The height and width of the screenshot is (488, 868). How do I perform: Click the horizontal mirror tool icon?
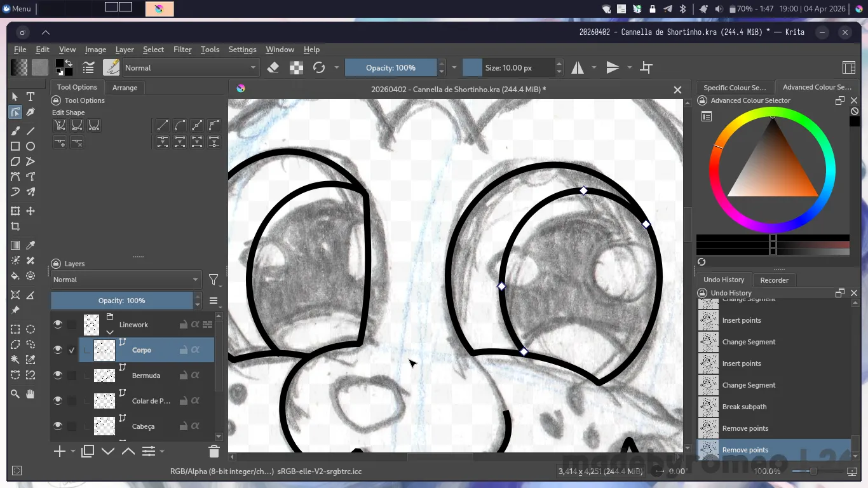pos(578,67)
